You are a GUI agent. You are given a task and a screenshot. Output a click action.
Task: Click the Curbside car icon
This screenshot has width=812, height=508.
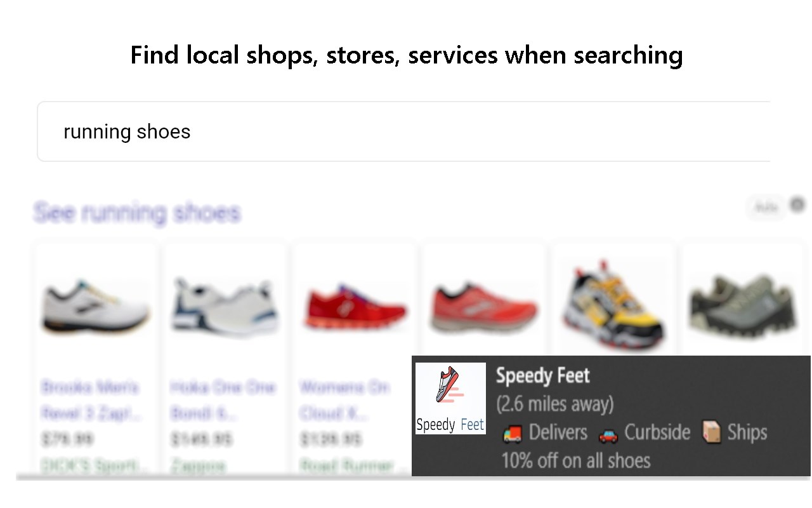click(x=608, y=434)
